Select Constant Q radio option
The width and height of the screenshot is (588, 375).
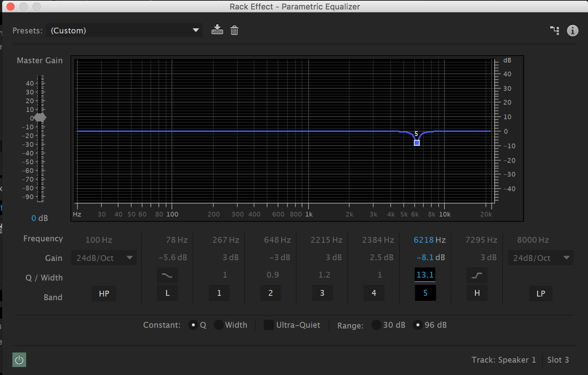pyautogui.click(x=193, y=325)
